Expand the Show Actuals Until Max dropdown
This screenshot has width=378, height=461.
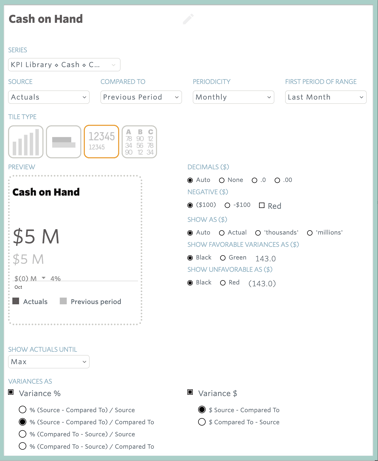click(x=49, y=362)
